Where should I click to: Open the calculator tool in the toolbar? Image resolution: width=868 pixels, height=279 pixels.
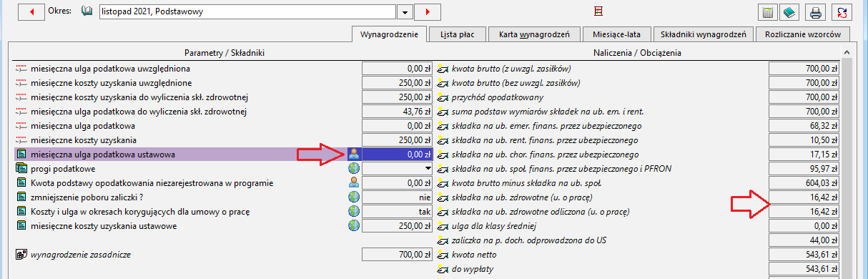coord(768,12)
